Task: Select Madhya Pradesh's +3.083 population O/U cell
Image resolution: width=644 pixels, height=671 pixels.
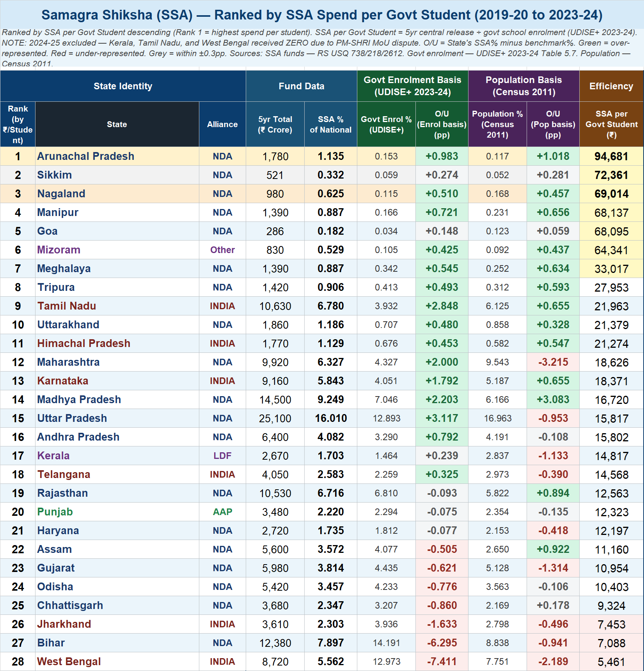Action: click(x=553, y=400)
